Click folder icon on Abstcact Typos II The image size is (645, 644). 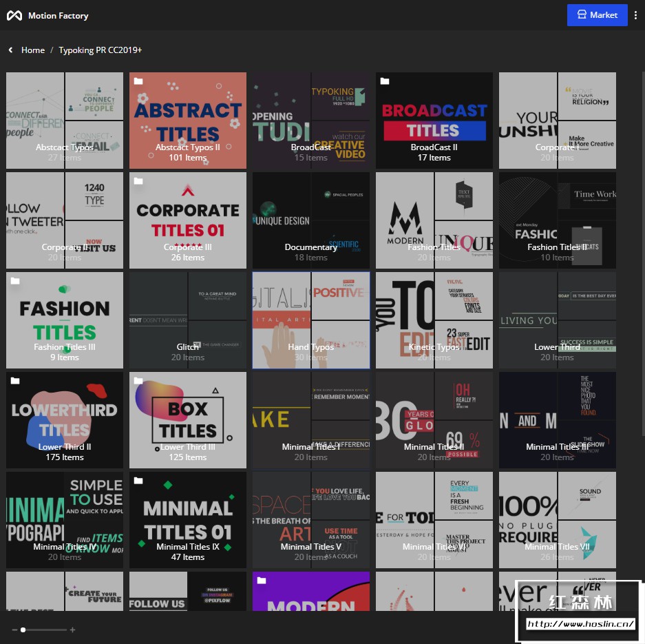(x=138, y=81)
